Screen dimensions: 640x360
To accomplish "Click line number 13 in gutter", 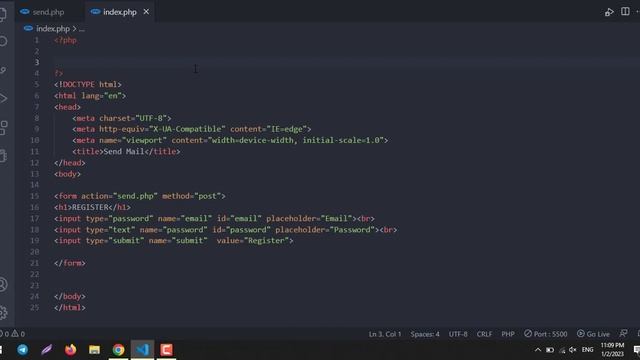I will point(35,174).
